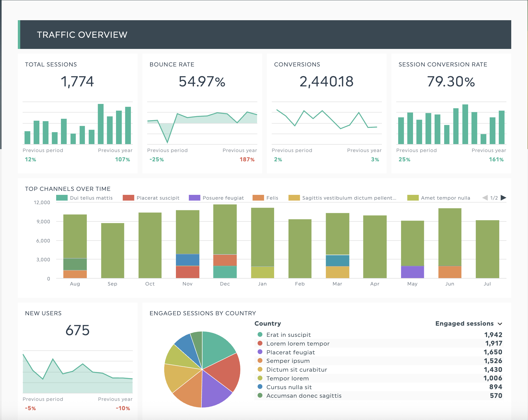The height and width of the screenshot is (420, 528).
Task: Click the Total Sessions value 1,774
Action: point(77,82)
